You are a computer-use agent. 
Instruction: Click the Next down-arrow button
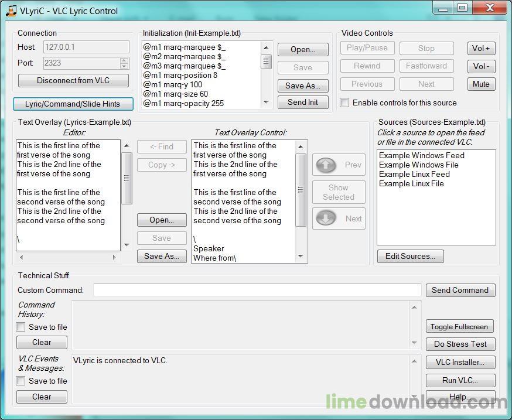click(x=339, y=218)
